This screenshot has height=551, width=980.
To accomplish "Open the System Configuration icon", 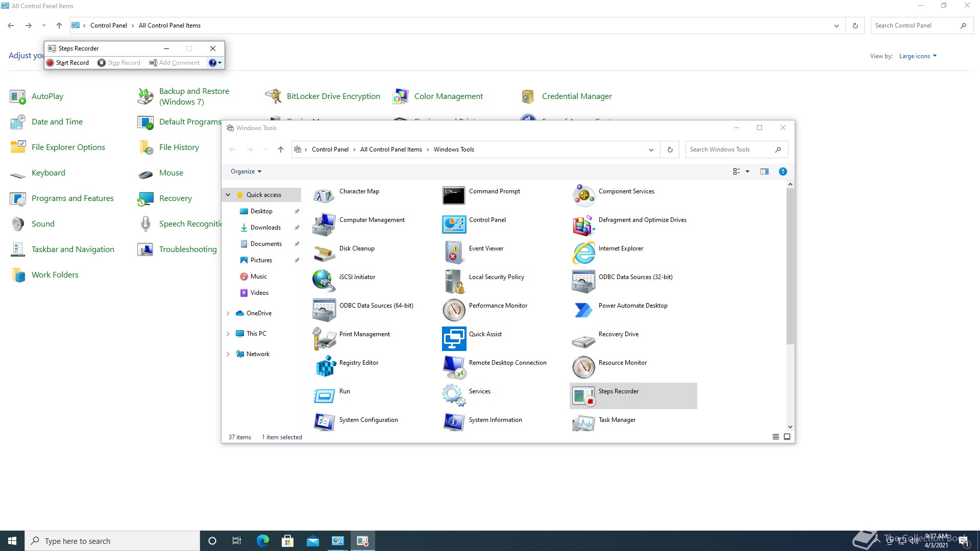I will pyautogui.click(x=324, y=422).
